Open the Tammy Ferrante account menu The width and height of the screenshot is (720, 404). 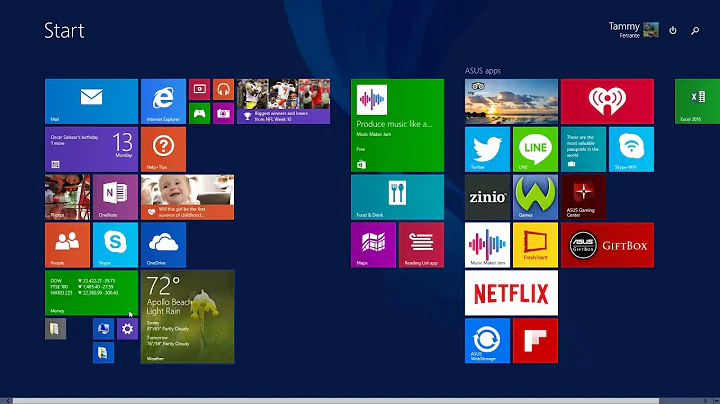[634, 30]
